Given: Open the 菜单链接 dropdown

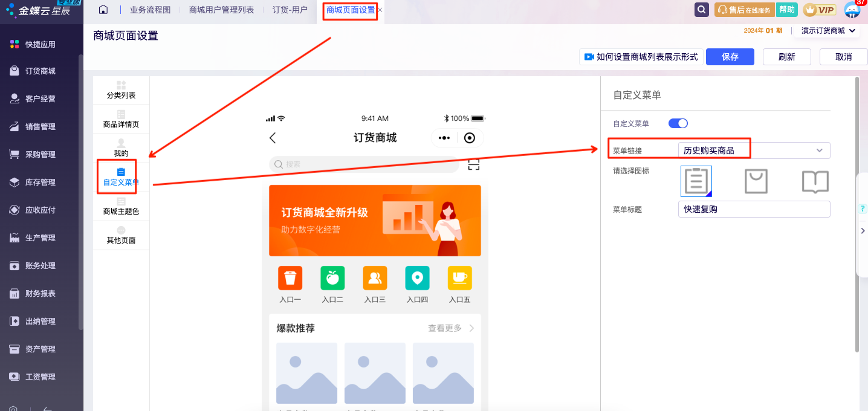Looking at the screenshot, I should pos(754,150).
